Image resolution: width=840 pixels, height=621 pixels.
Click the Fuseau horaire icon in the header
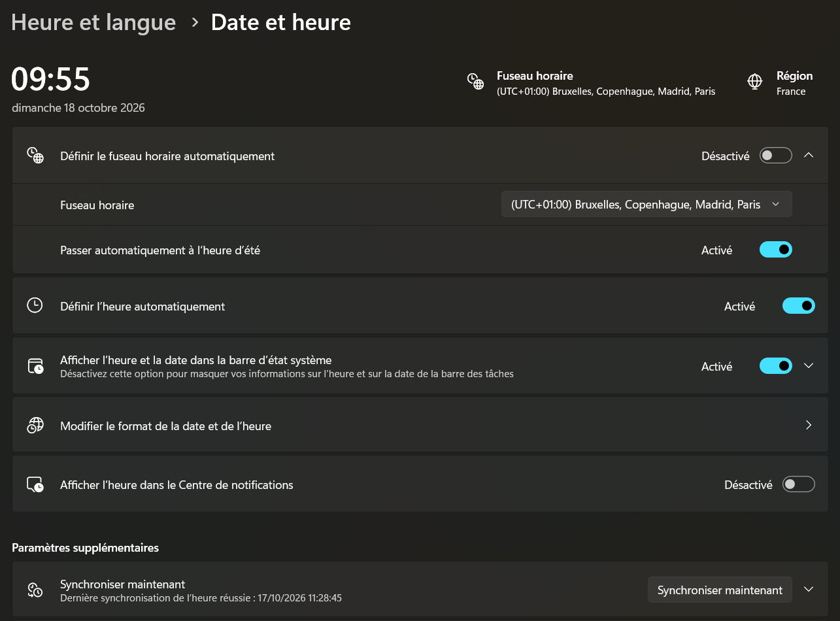tap(475, 82)
